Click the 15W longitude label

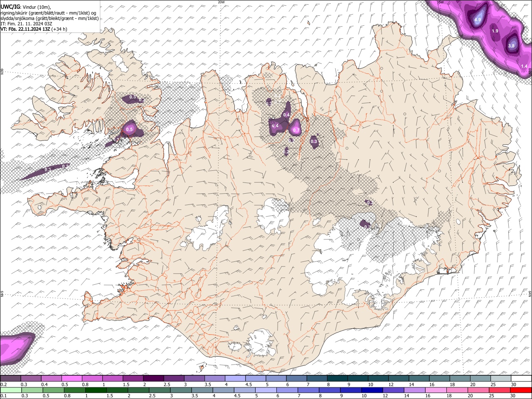[x=440, y=2]
